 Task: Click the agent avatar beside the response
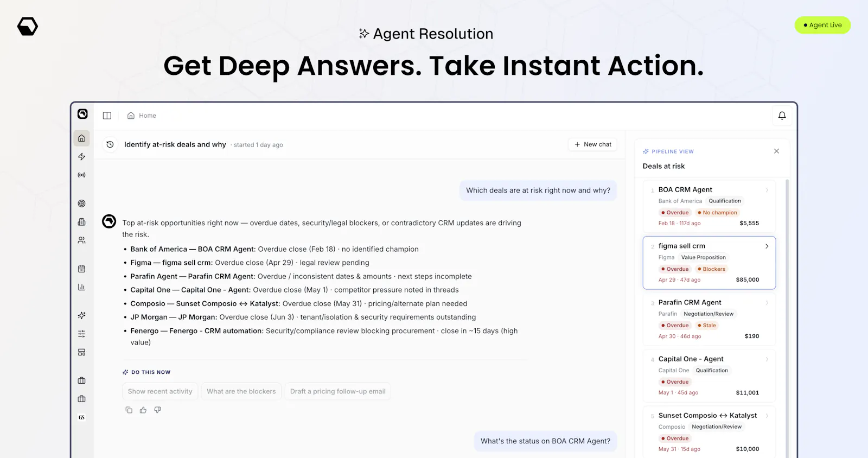tap(109, 221)
